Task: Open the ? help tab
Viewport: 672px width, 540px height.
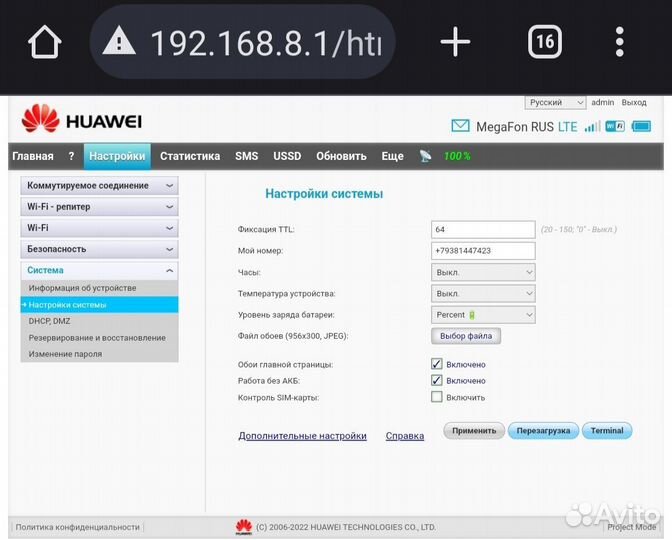Action: (71, 156)
